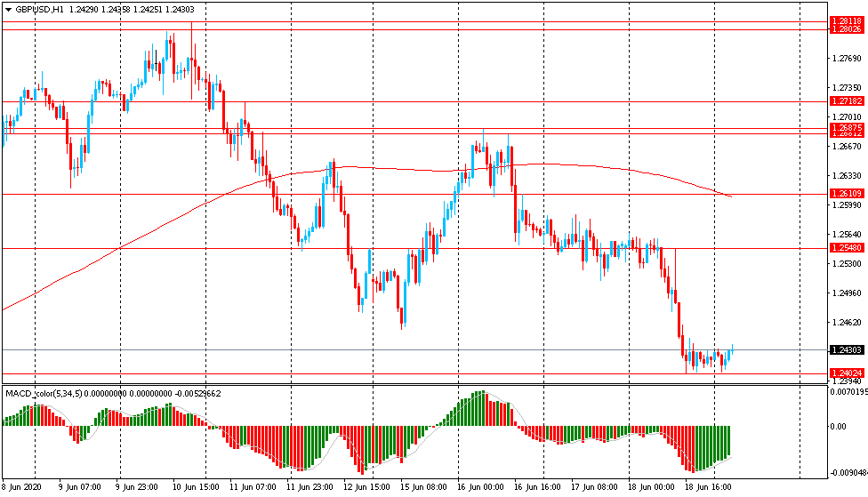Click the GBPUSD,H1 chart symbol label
This screenshot has height=497, width=868.
38,10
